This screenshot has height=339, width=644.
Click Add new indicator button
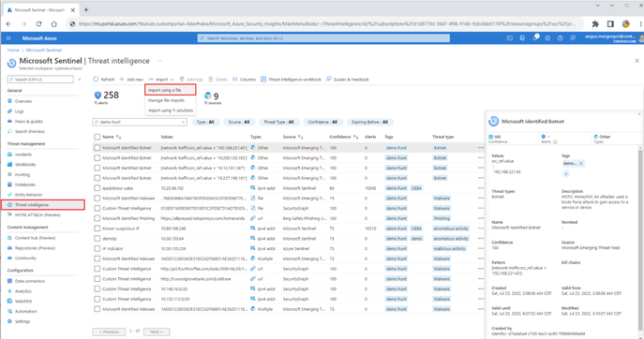tap(131, 80)
